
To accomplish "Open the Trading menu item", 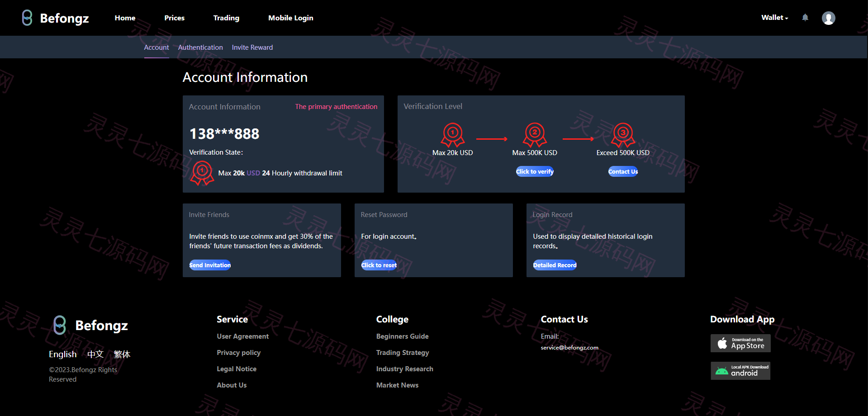I will pyautogui.click(x=226, y=18).
